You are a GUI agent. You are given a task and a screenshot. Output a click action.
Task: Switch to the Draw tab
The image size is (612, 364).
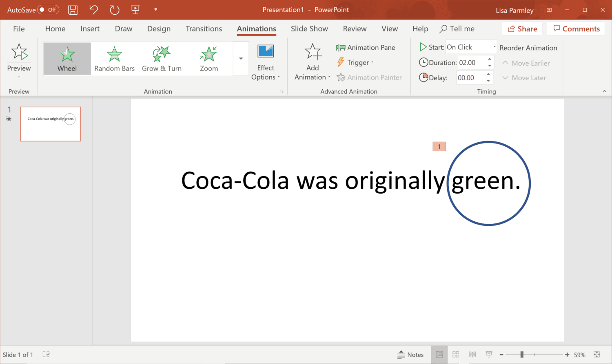tap(124, 29)
